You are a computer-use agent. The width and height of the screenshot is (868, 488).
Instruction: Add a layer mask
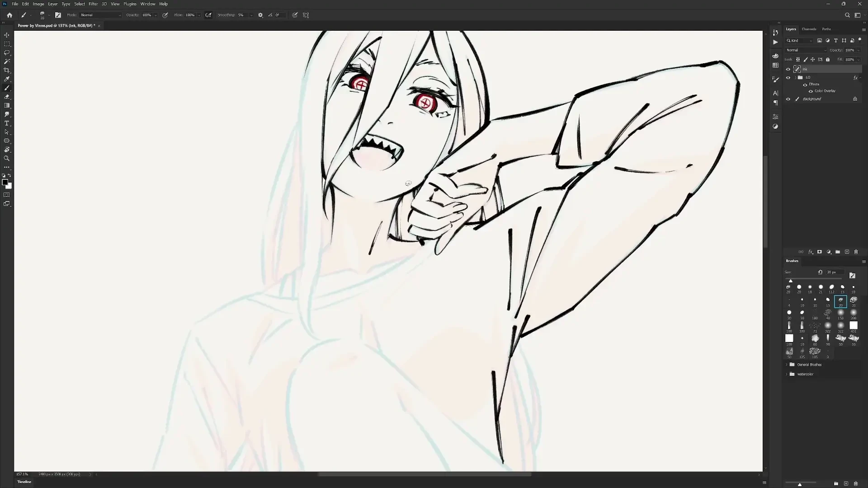pyautogui.click(x=819, y=252)
